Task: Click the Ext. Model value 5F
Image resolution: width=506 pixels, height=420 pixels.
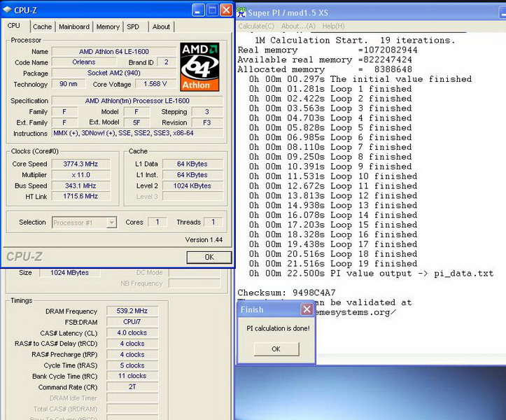Action: click(x=136, y=122)
